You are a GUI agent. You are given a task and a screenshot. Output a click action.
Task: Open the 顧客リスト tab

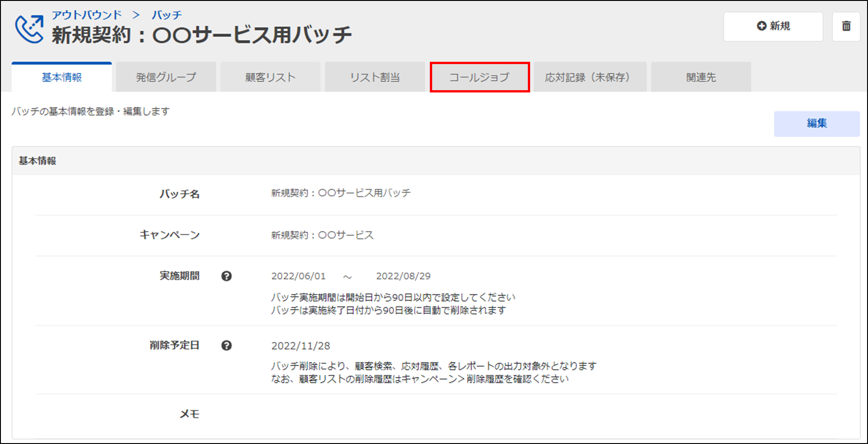(271, 77)
